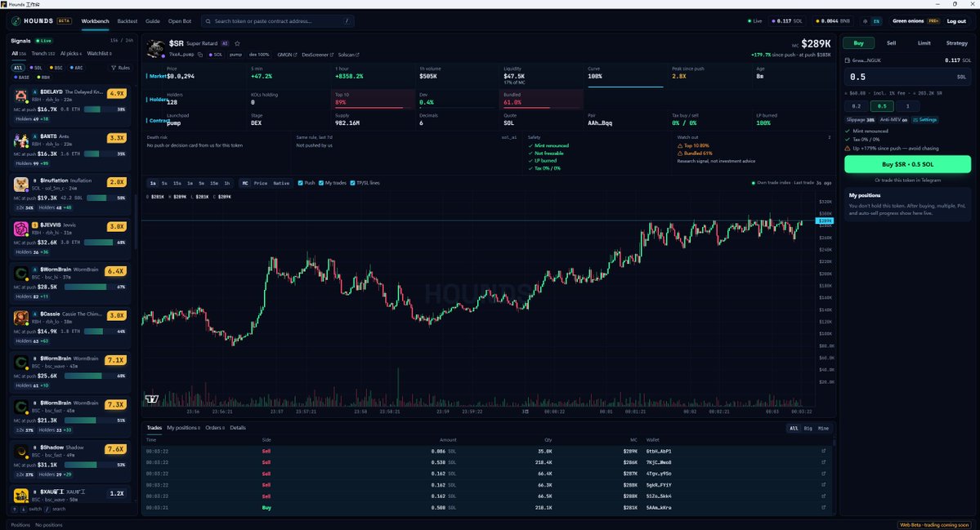Open trade Settings next to Anti-MEV
The width and height of the screenshot is (980, 530).
pos(924,120)
